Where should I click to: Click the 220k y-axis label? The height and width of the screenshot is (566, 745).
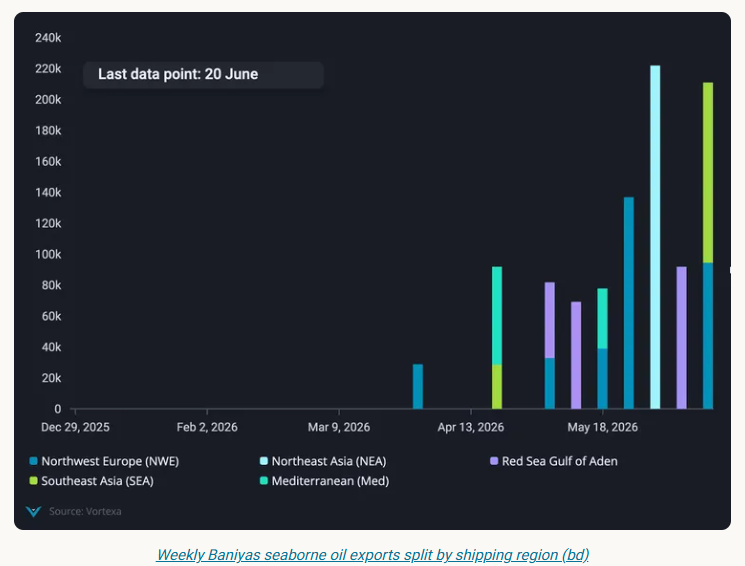pos(48,69)
